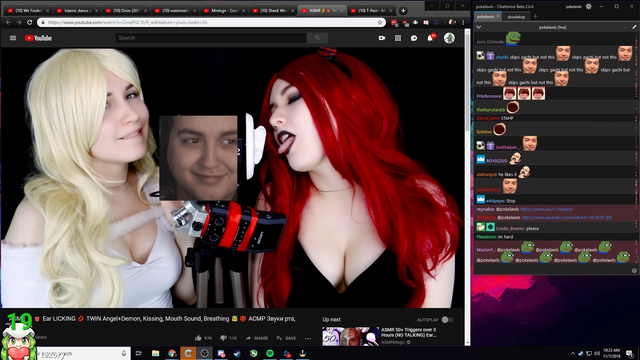
Task: Click the taskbar search microphone icon
Action: (x=124, y=353)
